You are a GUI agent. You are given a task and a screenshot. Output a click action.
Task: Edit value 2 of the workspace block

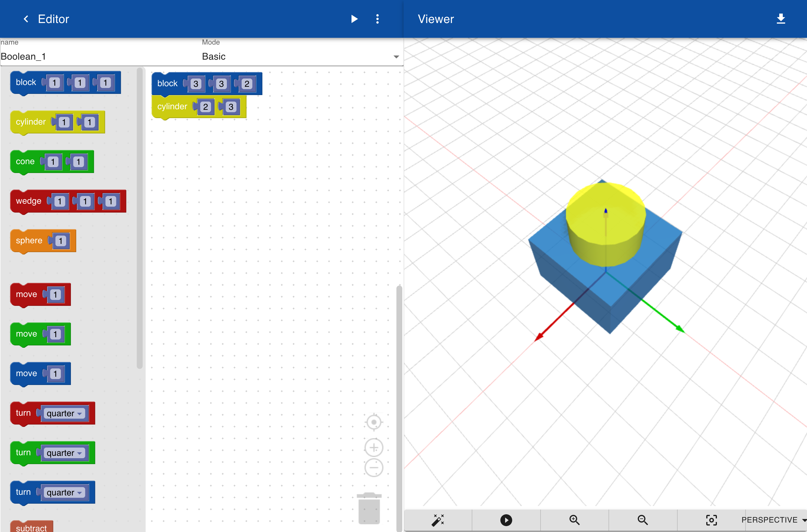coord(247,84)
